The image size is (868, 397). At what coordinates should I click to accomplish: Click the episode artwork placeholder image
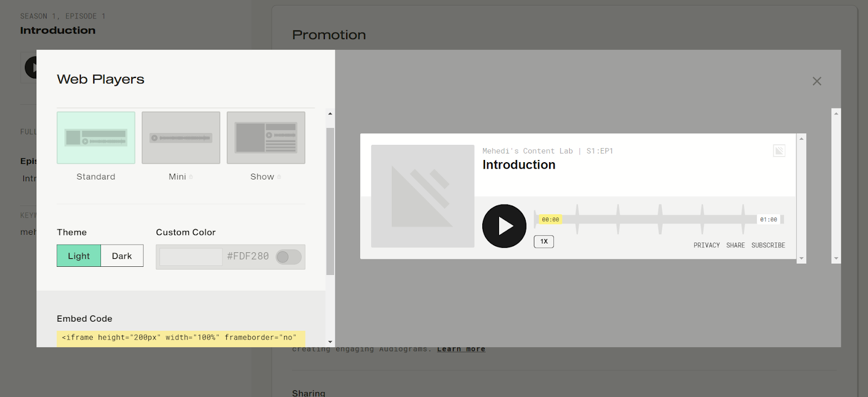click(423, 196)
